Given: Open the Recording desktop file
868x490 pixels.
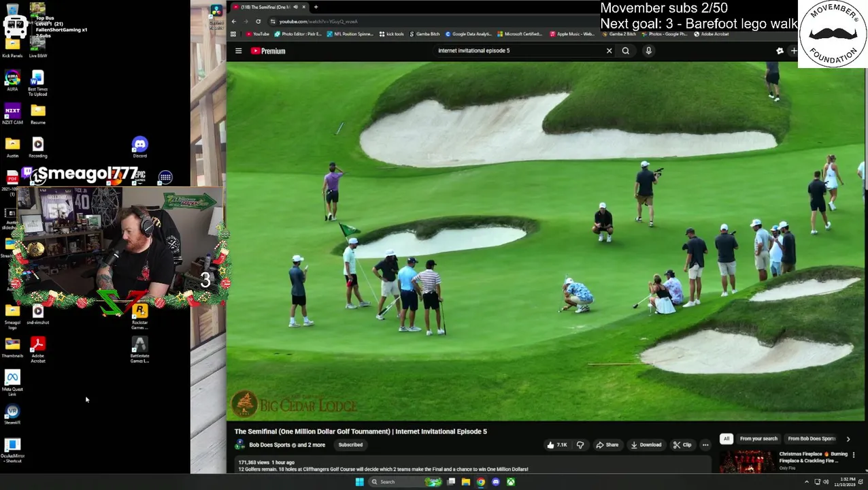Looking at the screenshot, I should tap(38, 147).
